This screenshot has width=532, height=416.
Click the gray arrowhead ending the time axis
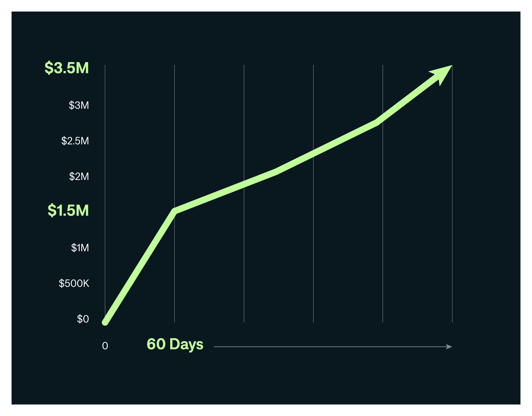(449, 347)
